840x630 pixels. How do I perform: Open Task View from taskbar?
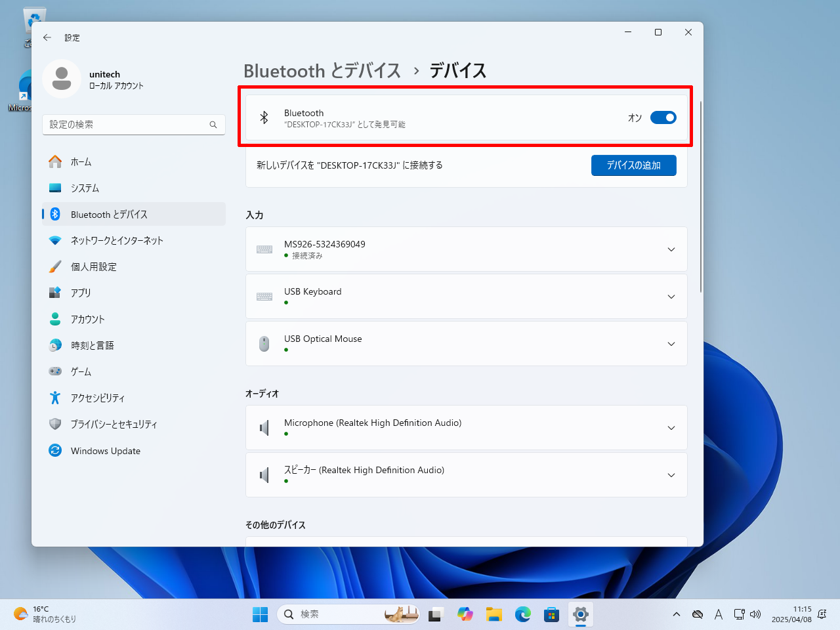pyautogui.click(x=436, y=614)
